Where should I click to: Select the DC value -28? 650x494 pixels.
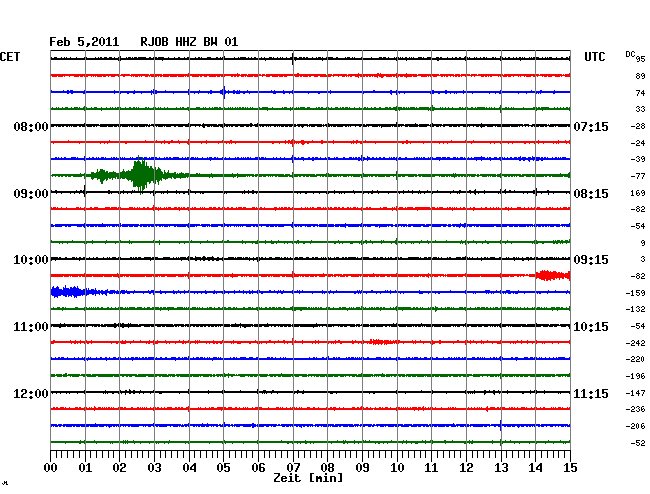click(638, 126)
